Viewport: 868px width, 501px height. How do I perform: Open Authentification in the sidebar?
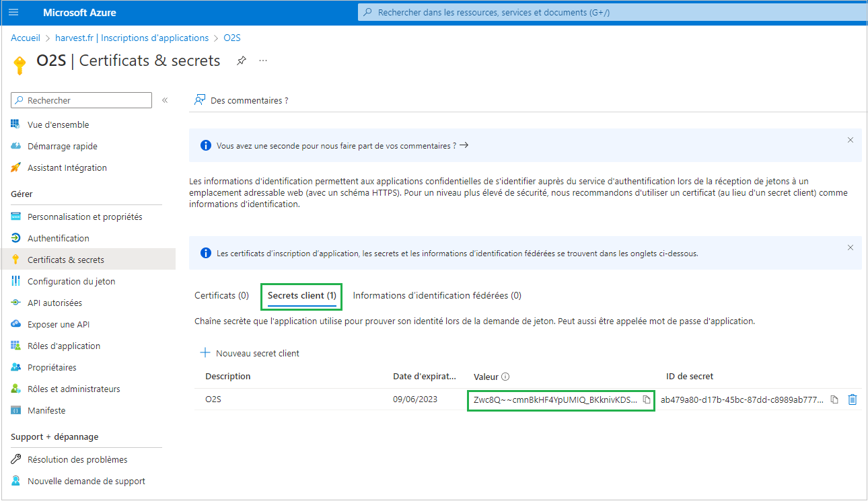pos(58,238)
